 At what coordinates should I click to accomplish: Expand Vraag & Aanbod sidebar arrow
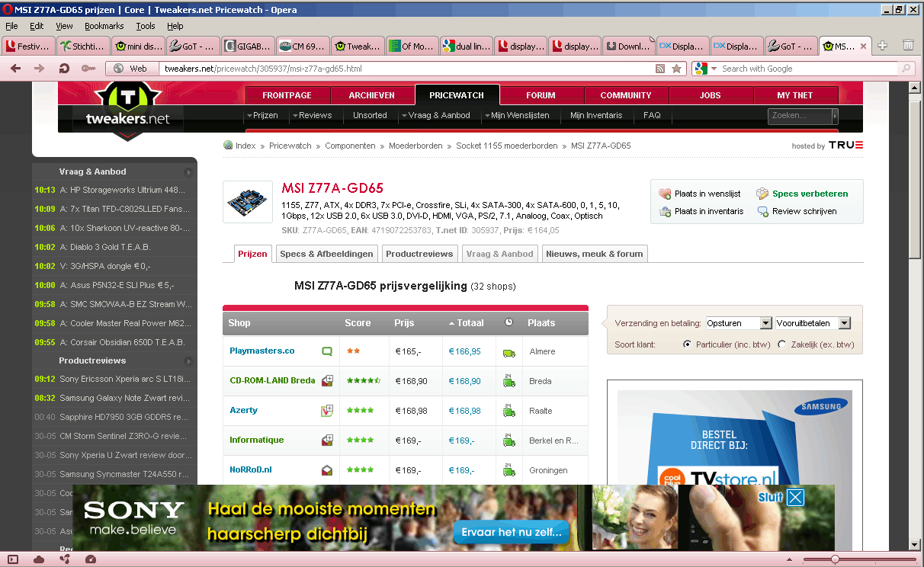pos(188,172)
